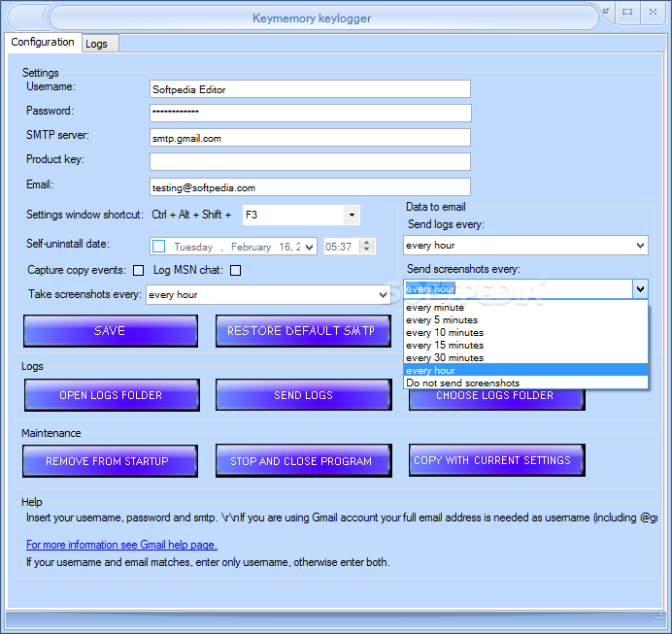The width and height of the screenshot is (672, 634).
Task: Minimize the Keymemory keylogger window
Action: point(606,12)
